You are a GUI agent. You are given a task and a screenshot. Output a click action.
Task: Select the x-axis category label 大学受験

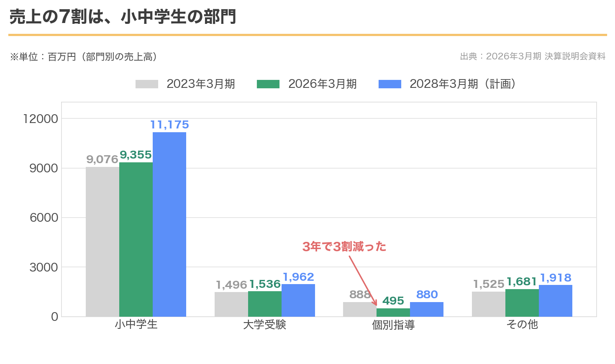[x=265, y=325]
